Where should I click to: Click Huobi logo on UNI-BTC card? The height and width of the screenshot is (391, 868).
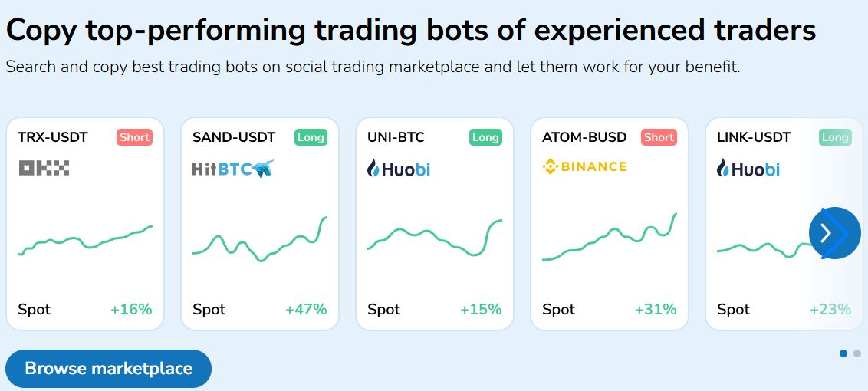(399, 169)
